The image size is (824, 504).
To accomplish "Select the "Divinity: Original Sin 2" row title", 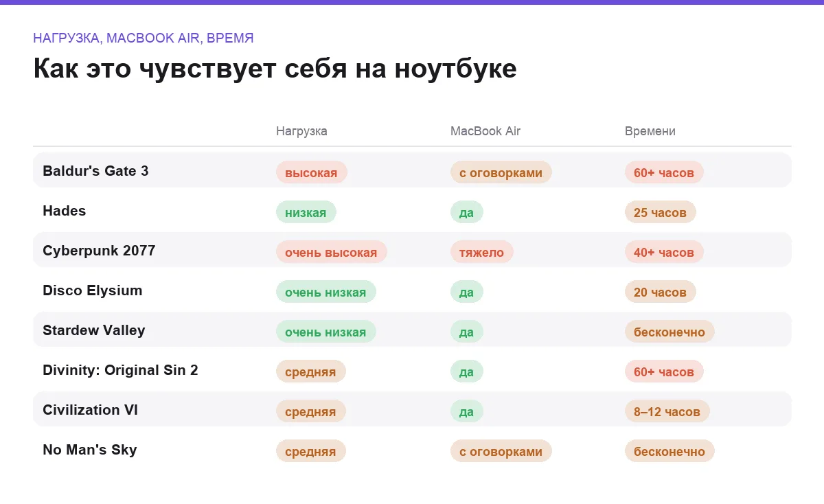I will pyautogui.click(x=120, y=370).
